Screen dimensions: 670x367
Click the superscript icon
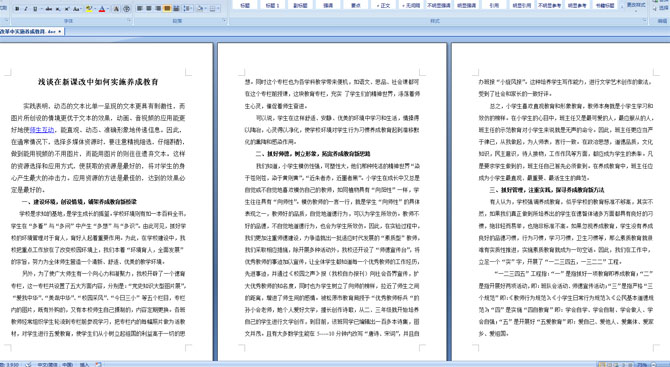[x=67, y=9]
